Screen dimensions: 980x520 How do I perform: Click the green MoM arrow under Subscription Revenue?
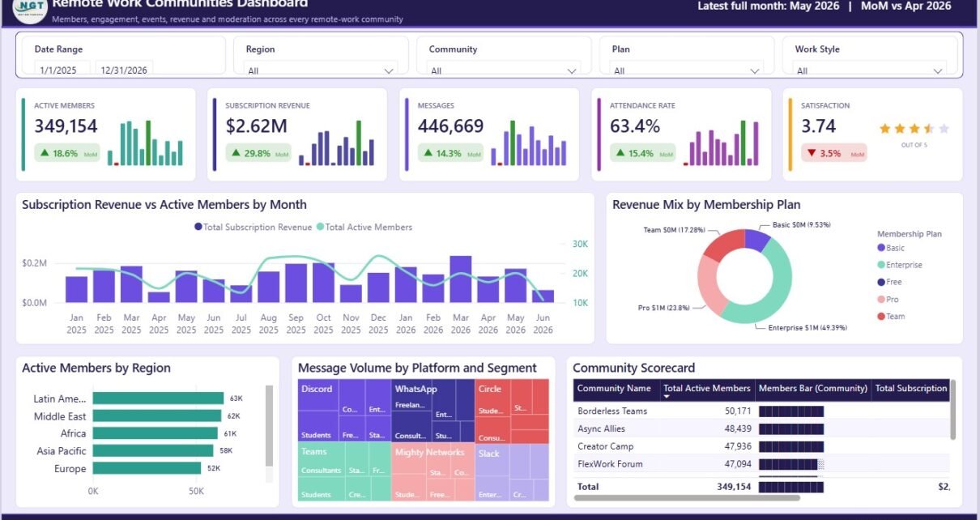tap(236, 153)
